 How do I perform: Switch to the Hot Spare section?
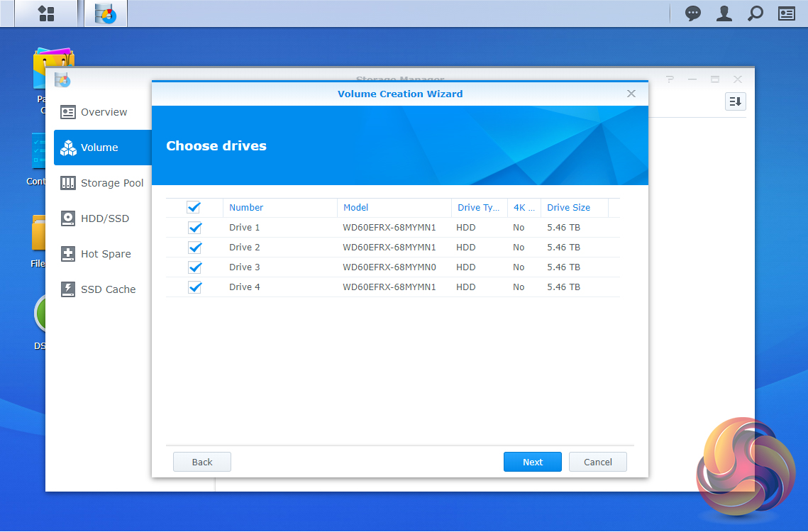[x=103, y=254]
